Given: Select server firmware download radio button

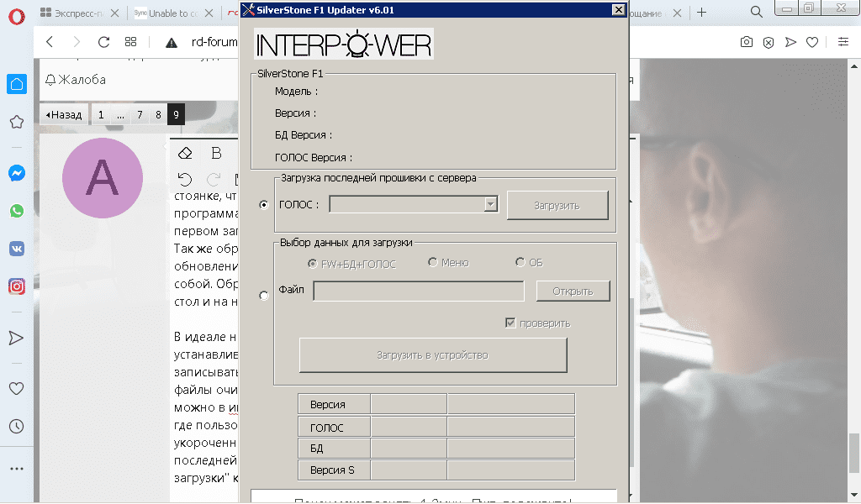Looking at the screenshot, I should coord(264,205).
